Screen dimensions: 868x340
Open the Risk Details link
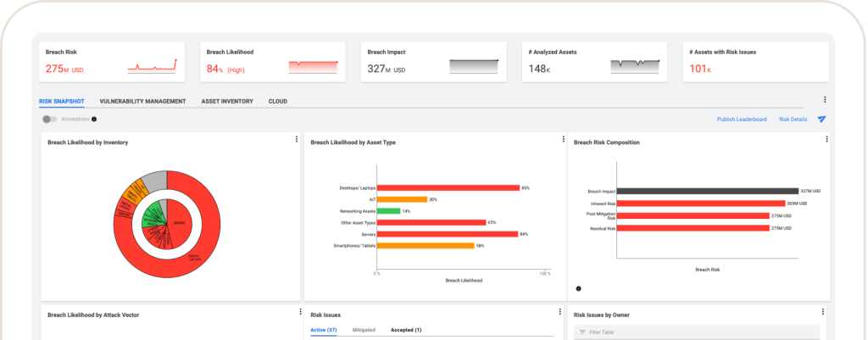coord(793,120)
